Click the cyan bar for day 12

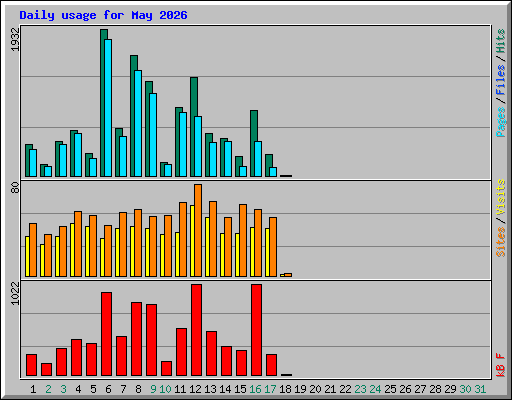[198, 146]
